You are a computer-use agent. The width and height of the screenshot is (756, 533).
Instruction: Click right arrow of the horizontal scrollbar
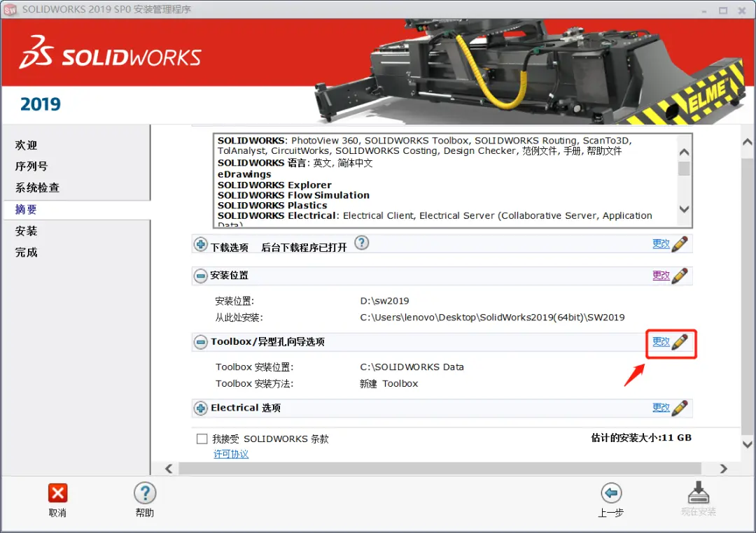coord(723,469)
